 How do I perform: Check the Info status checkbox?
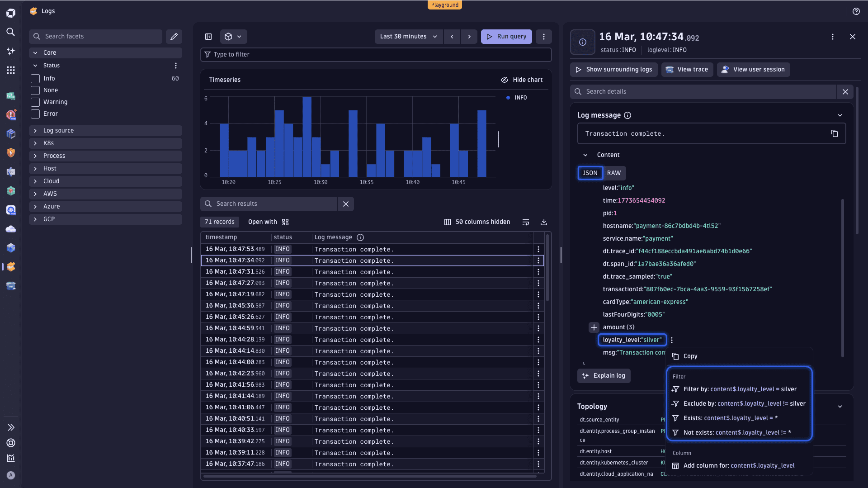tap(35, 79)
